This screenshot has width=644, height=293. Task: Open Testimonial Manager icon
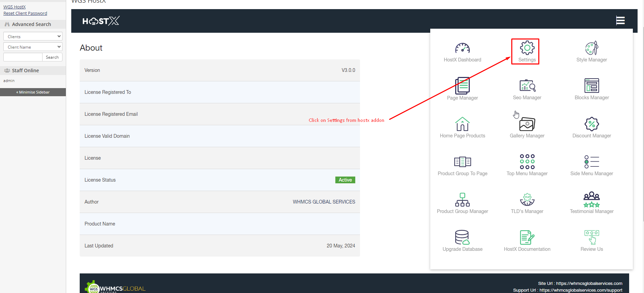pyautogui.click(x=592, y=200)
